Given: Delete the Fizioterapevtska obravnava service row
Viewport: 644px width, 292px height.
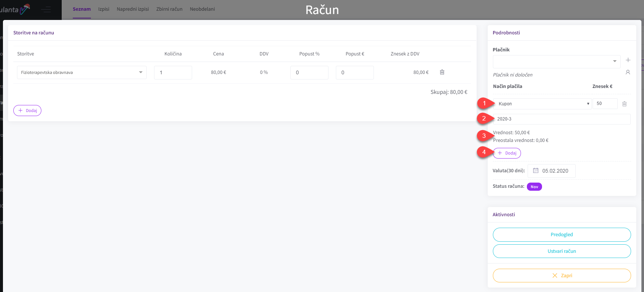Looking at the screenshot, I should 442,72.
